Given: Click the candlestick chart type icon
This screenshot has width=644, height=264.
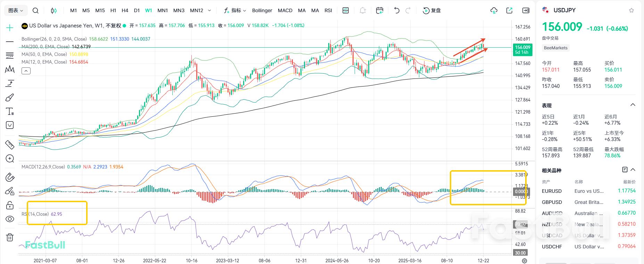Looking at the screenshot, I should [x=53, y=10].
